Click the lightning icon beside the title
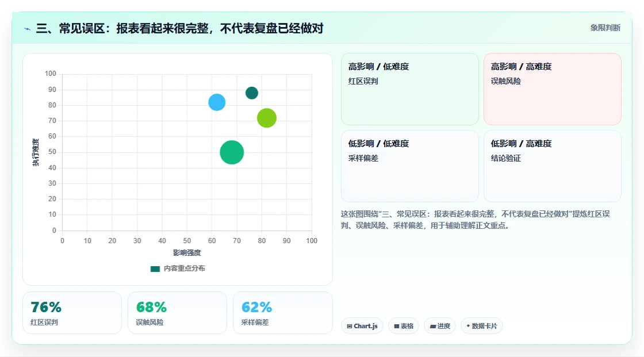The width and height of the screenshot is (644, 357). pyautogui.click(x=28, y=29)
